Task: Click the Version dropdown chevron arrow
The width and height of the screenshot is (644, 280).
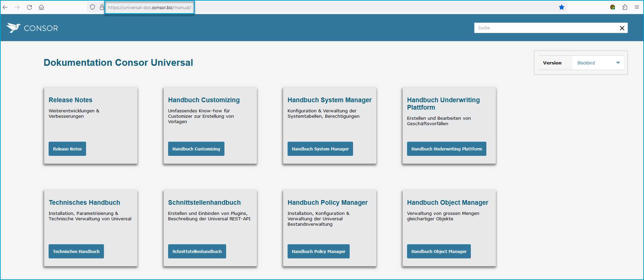Action: tap(618, 63)
